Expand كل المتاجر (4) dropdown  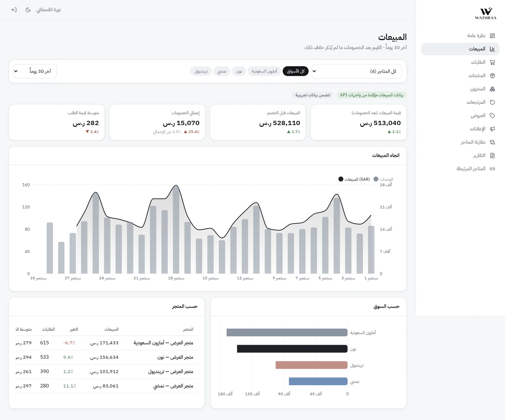[x=357, y=71]
